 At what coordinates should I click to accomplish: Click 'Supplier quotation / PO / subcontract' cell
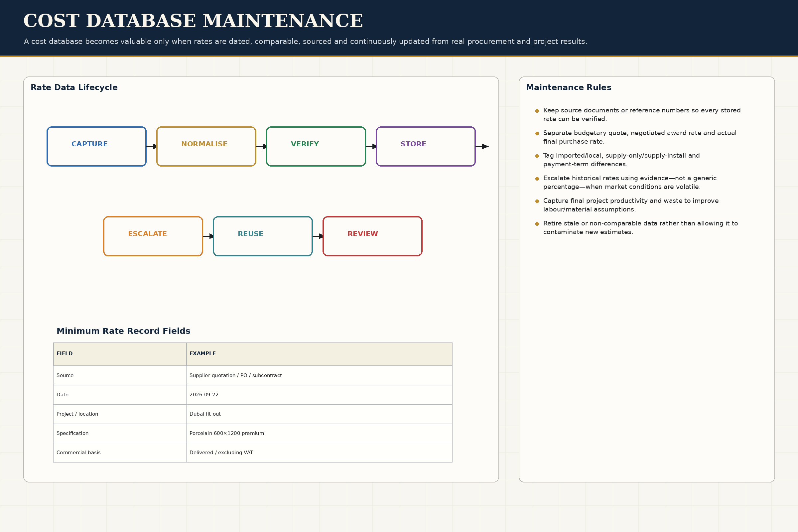319,376
